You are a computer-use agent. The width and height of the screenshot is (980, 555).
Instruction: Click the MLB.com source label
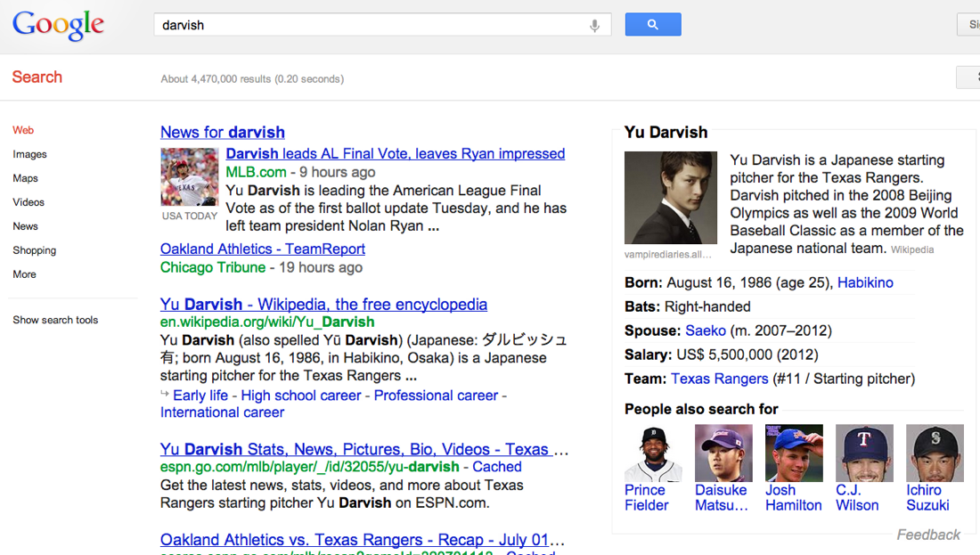coord(256,172)
